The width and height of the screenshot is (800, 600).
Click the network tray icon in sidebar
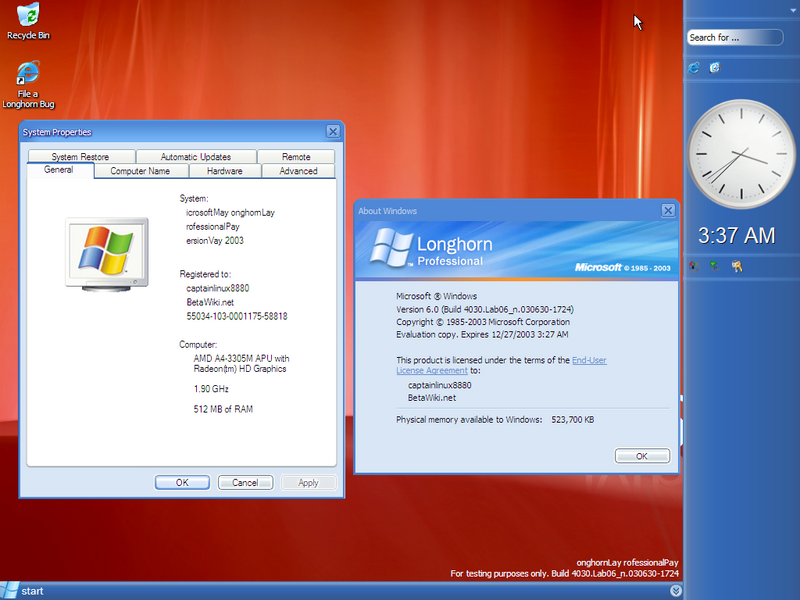(714, 266)
